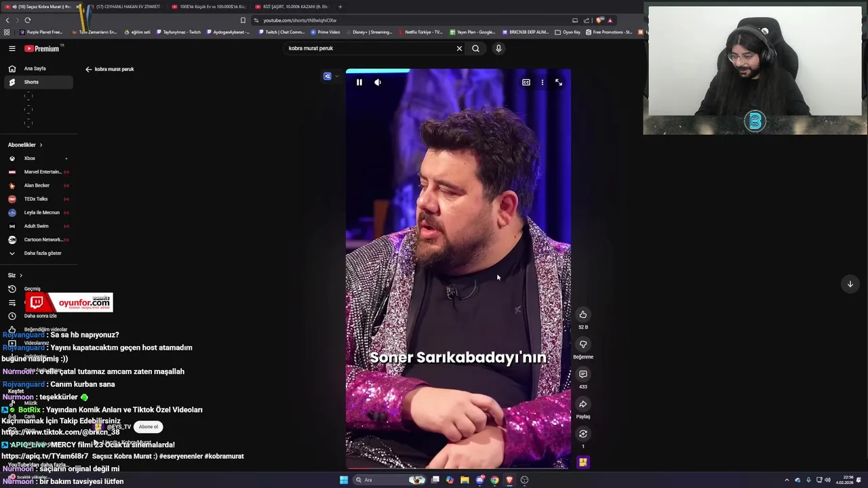Start voice search with microphone icon
Screen dimensions: 868x488
(x=498, y=48)
